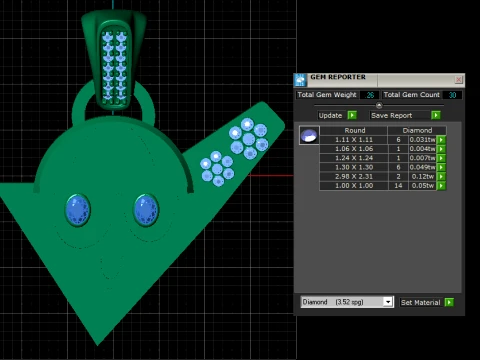Click the green arrow beside Update

click(352, 115)
